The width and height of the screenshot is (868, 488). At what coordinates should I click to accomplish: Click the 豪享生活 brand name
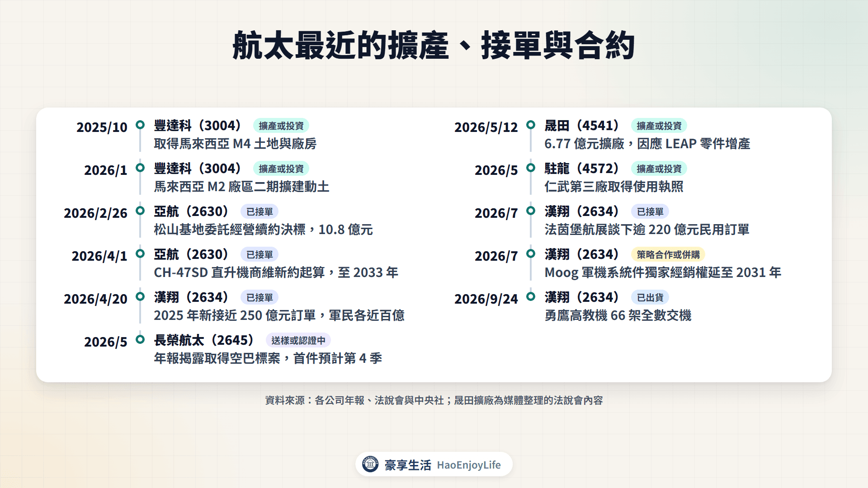click(408, 465)
